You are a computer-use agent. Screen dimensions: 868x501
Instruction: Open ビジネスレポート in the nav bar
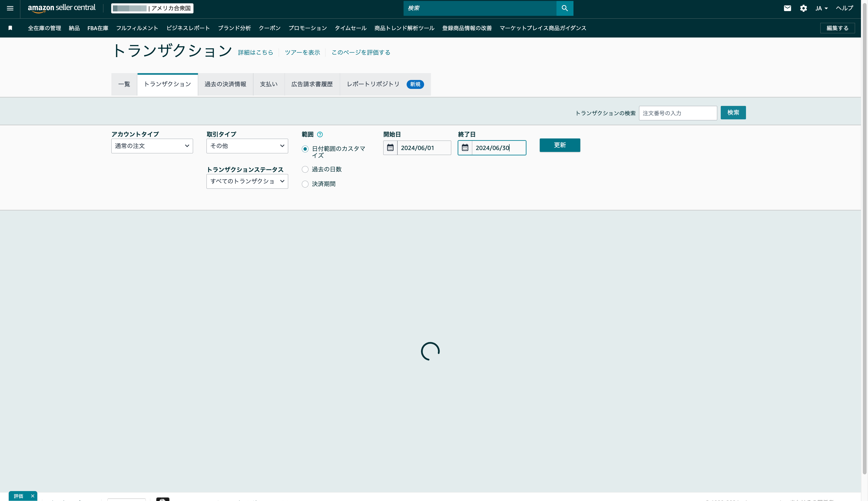tap(188, 28)
